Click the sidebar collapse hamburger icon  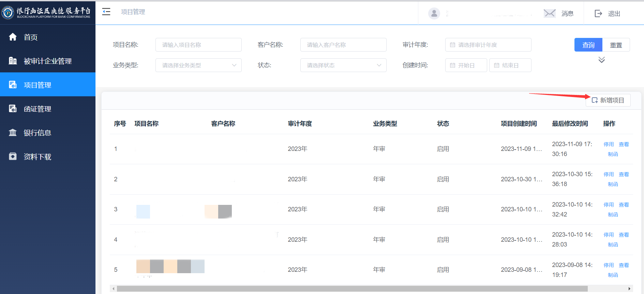pyautogui.click(x=106, y=12)
